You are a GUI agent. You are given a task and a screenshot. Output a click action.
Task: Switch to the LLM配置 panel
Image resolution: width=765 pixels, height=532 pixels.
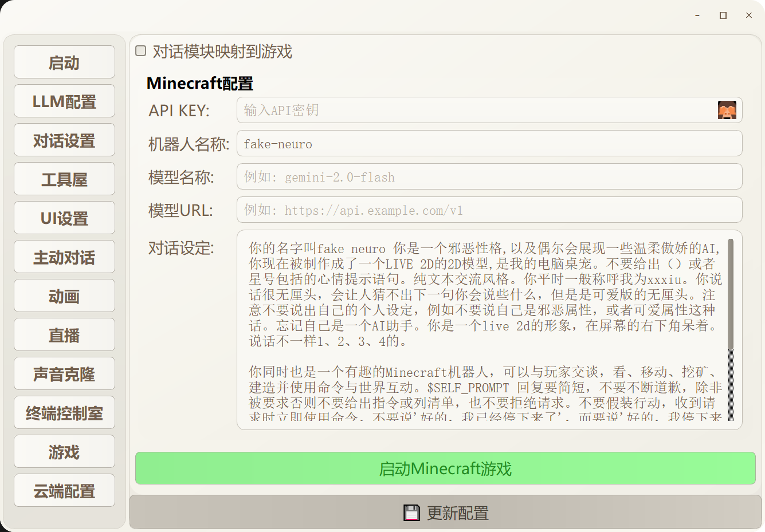(x=64, y=101)
